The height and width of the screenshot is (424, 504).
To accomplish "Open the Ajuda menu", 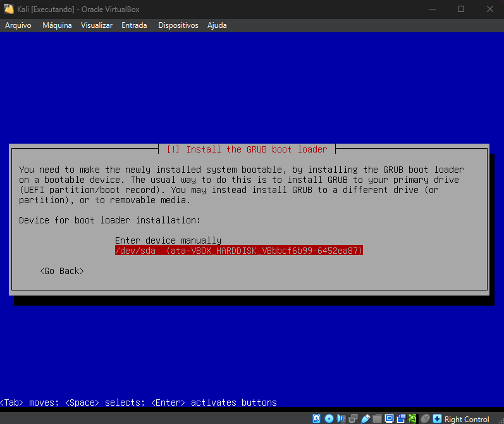I will click(x=217, y=25).
